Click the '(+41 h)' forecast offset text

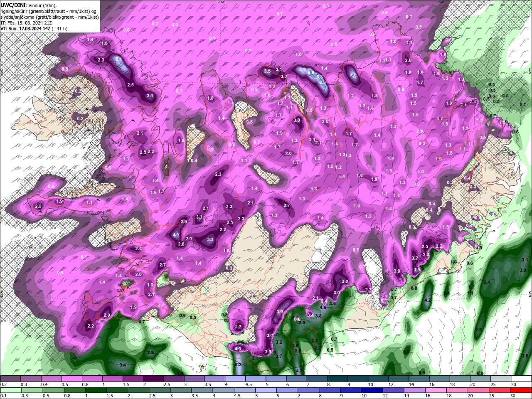pyautogui.click(x=59, y=29)
